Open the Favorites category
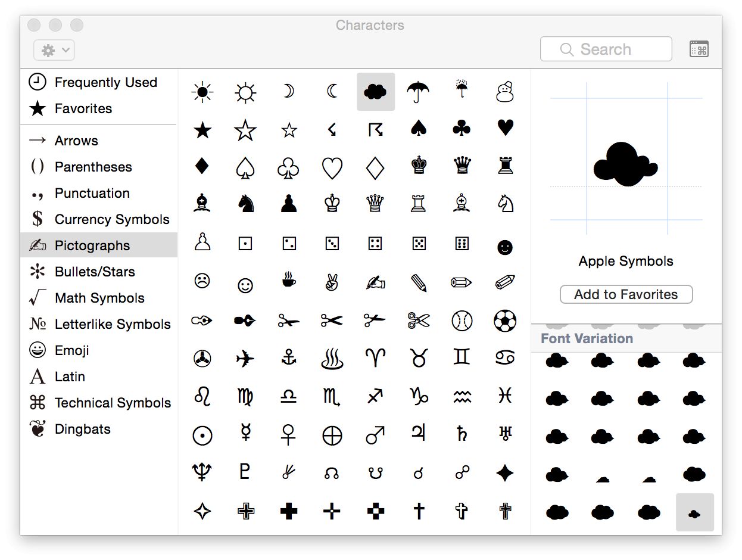Screen dimensions: 742x560 [x=99, y=108]
